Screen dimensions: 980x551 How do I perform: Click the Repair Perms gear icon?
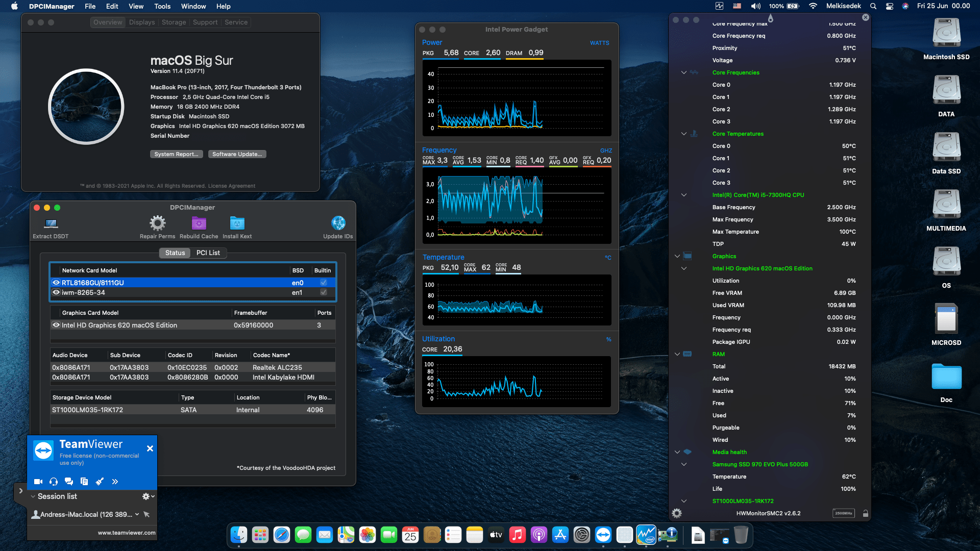click(157, 223)
